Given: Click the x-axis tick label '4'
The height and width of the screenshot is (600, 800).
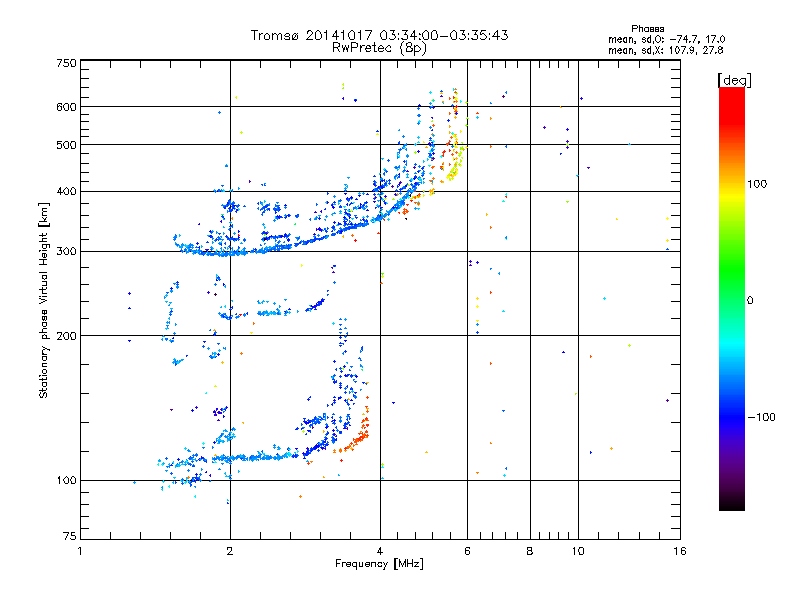Looking at the screenshot, I should 380,551.
